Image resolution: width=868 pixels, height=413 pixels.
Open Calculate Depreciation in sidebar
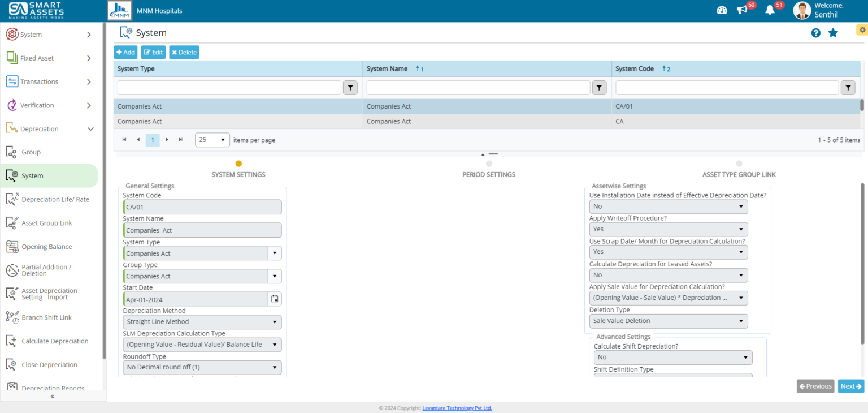click(55, 341)
